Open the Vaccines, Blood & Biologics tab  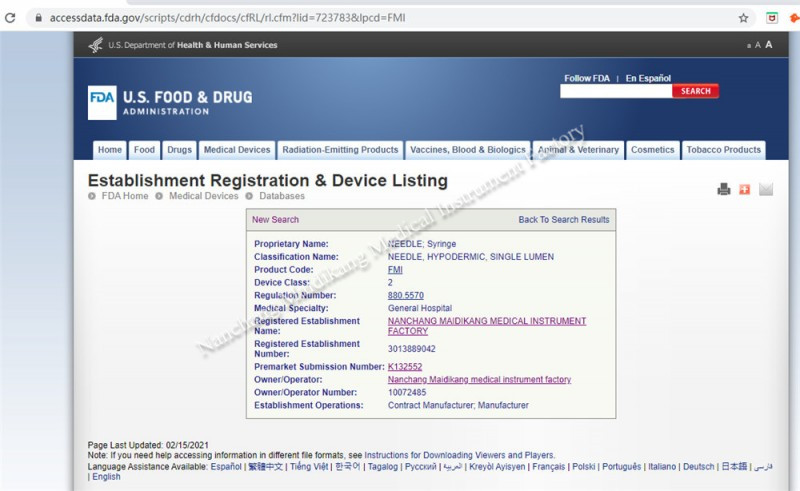click(x=468, y=150)
